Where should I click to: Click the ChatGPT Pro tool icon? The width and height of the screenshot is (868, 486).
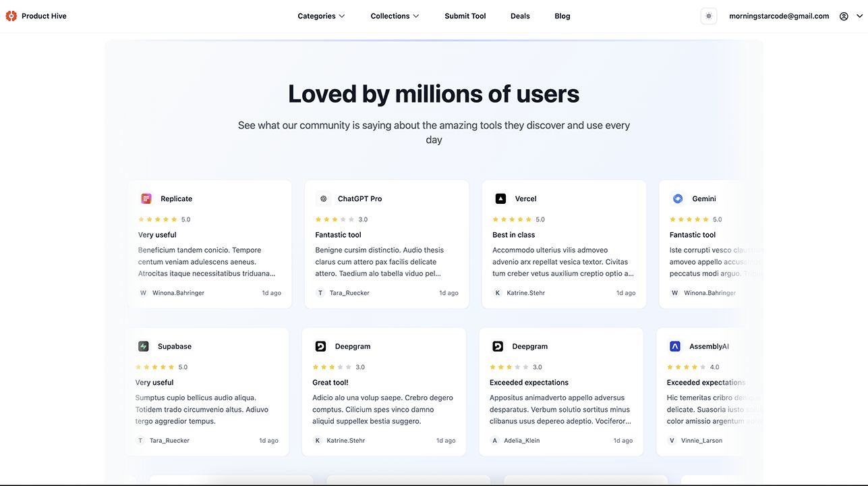(324, 198)
